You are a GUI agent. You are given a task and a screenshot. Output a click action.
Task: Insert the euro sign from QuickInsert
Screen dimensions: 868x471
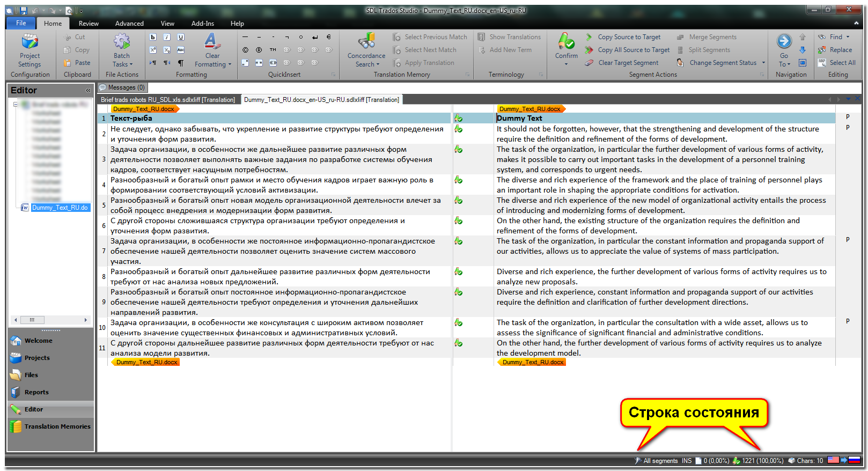[329, 37]
